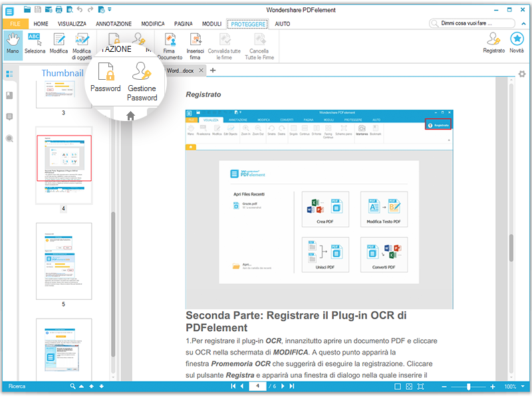Open the Comments panel sidebar icon
The height and width of the screenshot is (399, 532).
click(9, 117)
